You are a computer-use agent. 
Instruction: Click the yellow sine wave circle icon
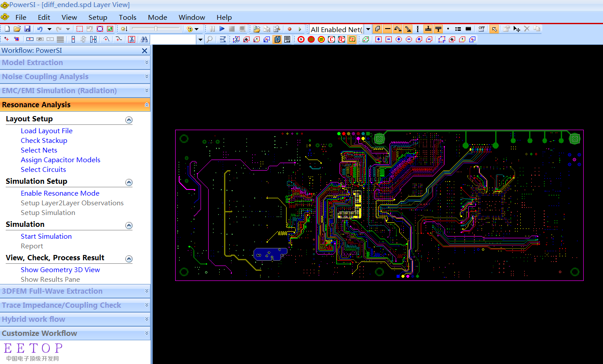321,39
